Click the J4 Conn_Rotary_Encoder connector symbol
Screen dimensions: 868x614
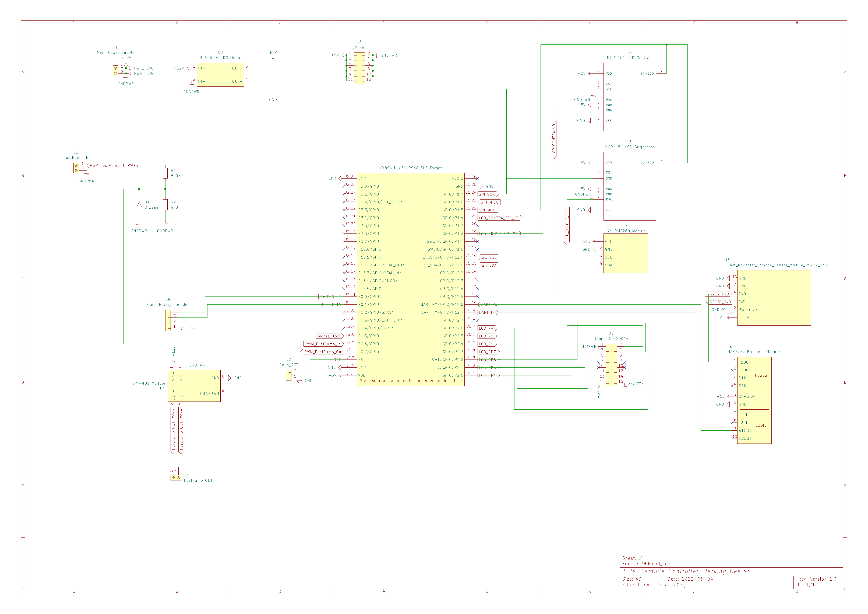point(168,320)
